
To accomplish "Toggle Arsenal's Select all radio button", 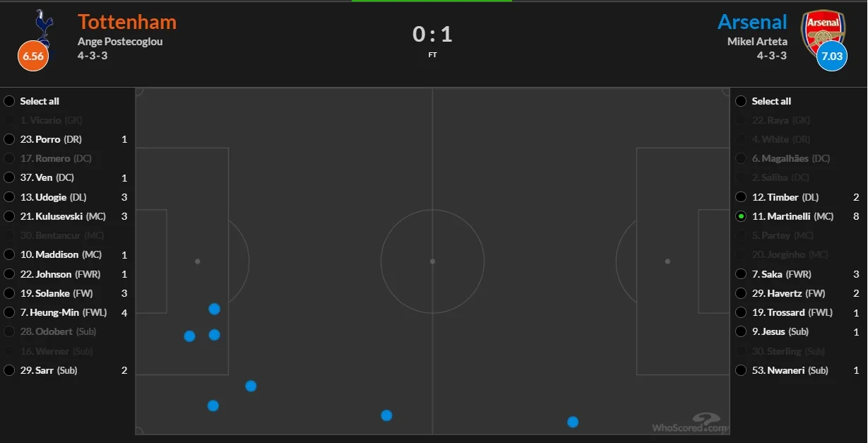I will pyautogui.click(x=741, y=101).
